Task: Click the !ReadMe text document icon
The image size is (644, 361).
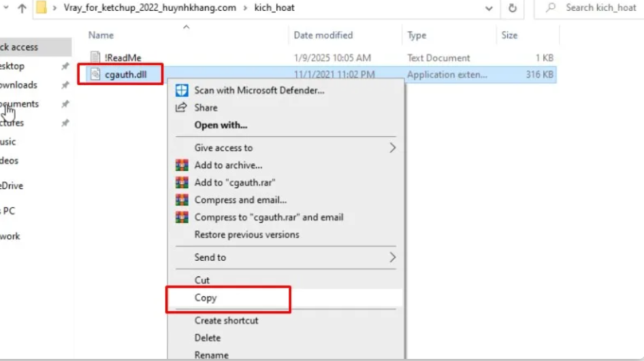Action: (x=96, y=58)
